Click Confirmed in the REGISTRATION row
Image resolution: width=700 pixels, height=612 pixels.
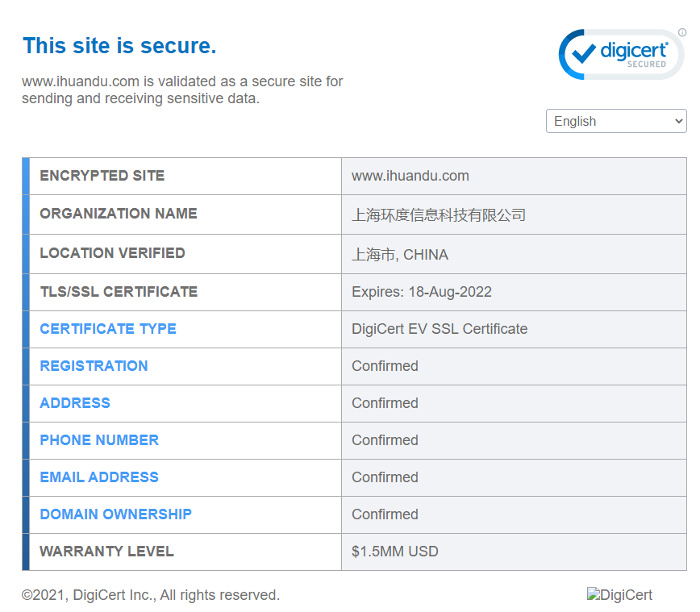pyautogui.click(x=385, y=366)
